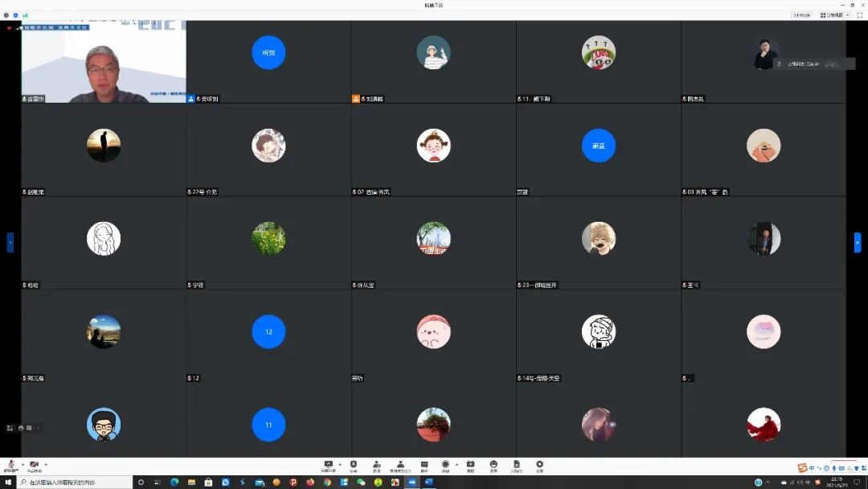Select the cartoon boy with glasses avatar

[104, 425]
